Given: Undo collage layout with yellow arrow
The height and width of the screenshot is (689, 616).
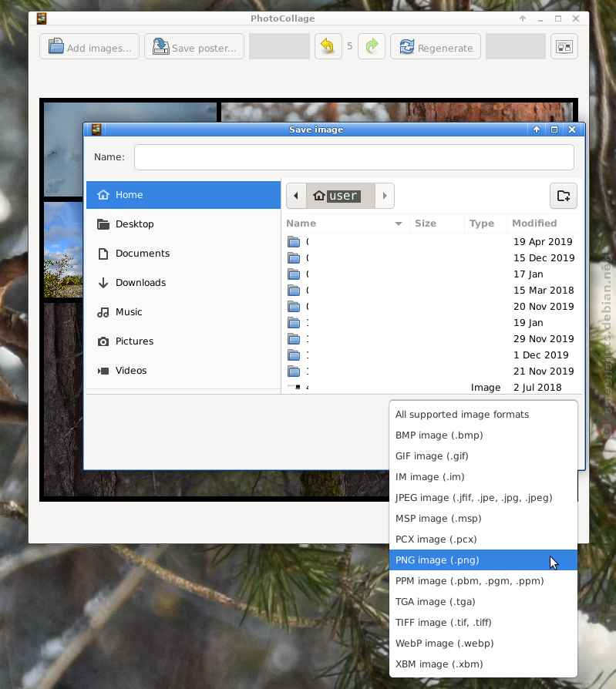Looking at the screenshot, I should (x=328, y=46).
